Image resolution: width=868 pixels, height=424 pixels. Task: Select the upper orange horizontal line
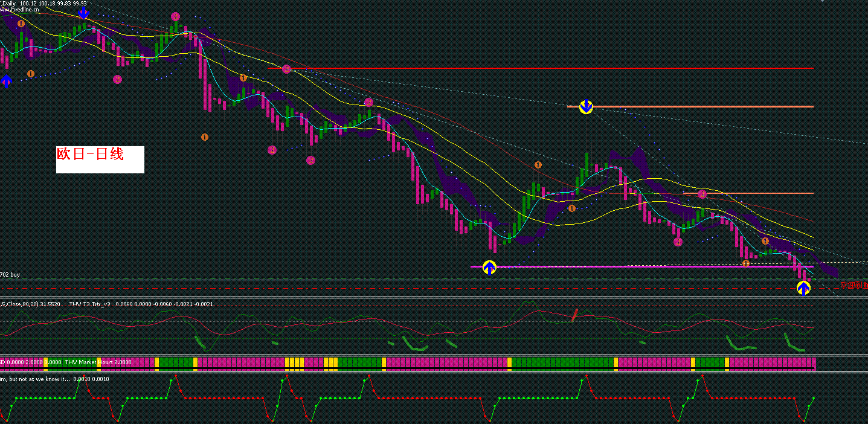click(690, 106)
